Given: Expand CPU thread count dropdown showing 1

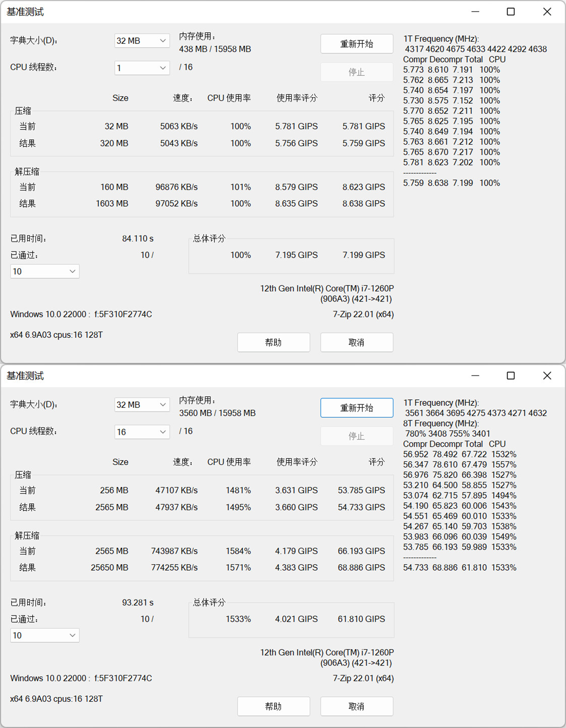Looking at the screenshot, I should pos(142,68).
